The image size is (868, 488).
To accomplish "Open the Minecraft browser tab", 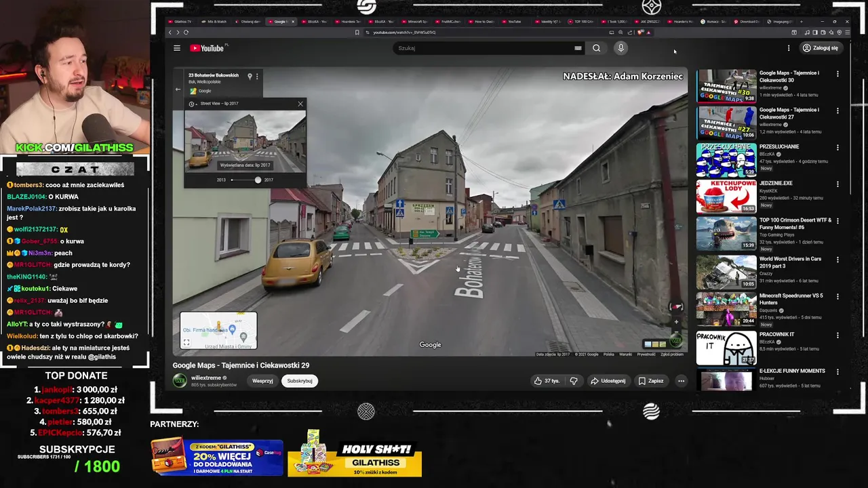I will (416, 22).
